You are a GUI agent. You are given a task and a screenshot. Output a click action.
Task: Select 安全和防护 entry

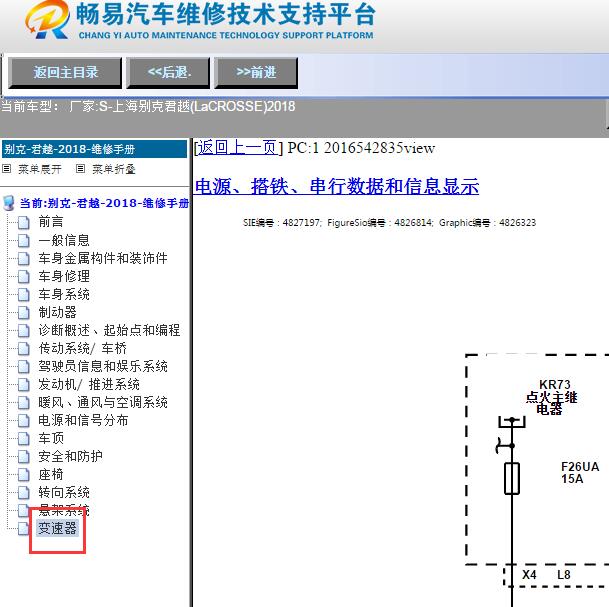70,456
